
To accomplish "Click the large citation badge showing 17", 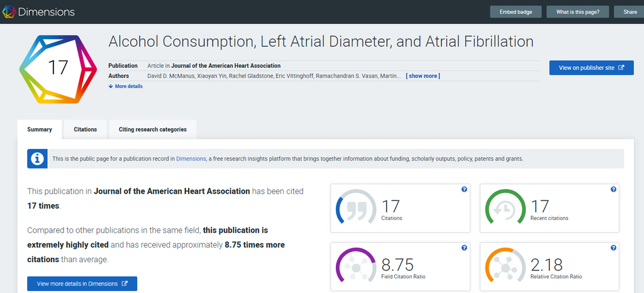I will click(57, 69).
